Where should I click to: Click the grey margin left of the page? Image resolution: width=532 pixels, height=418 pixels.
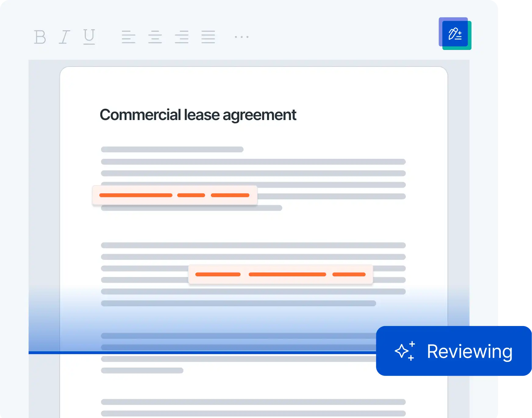click(x=44, y=183)
